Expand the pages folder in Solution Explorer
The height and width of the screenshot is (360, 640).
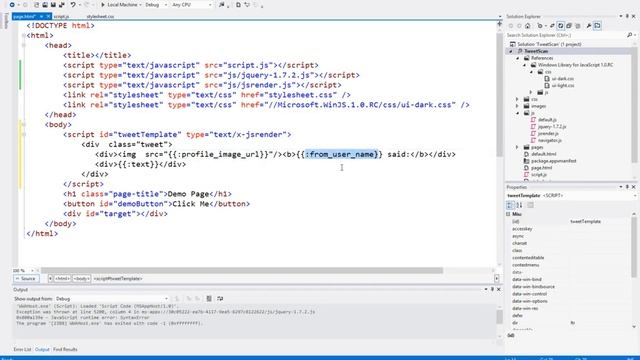(518, 147)
